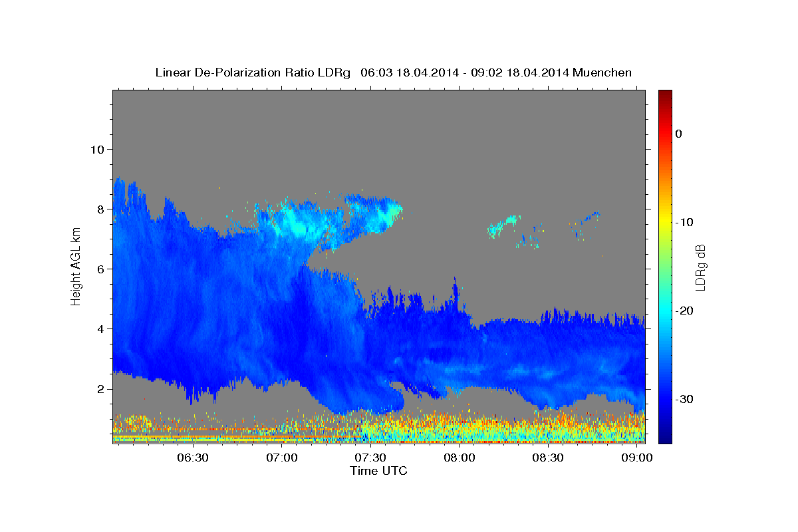Click the height tick label 8
798x532 pixels.
[x=102, y=209]
